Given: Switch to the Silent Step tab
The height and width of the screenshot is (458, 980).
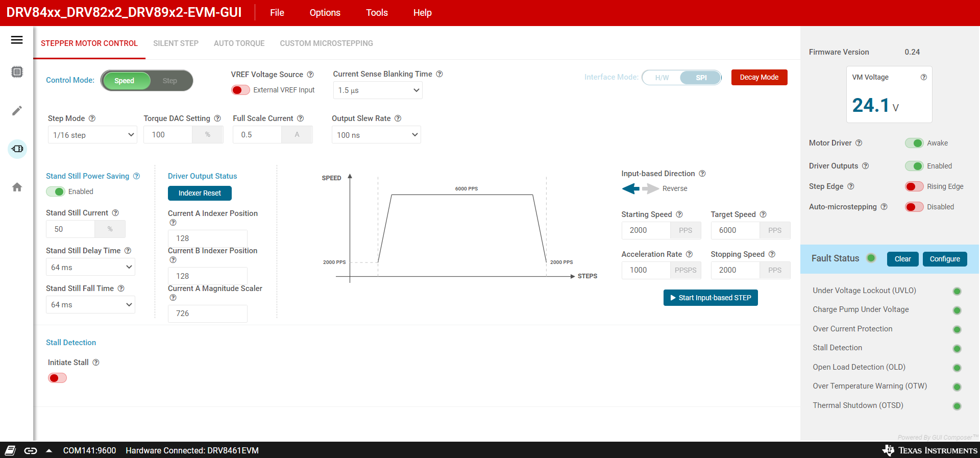Looking at the screenshot, I should (176, 43).
